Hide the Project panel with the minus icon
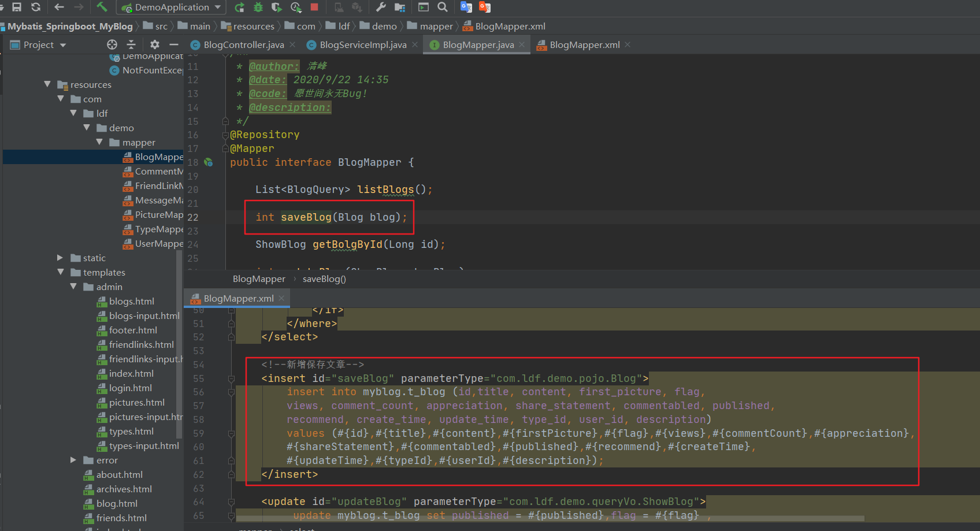 pos(173,44)
